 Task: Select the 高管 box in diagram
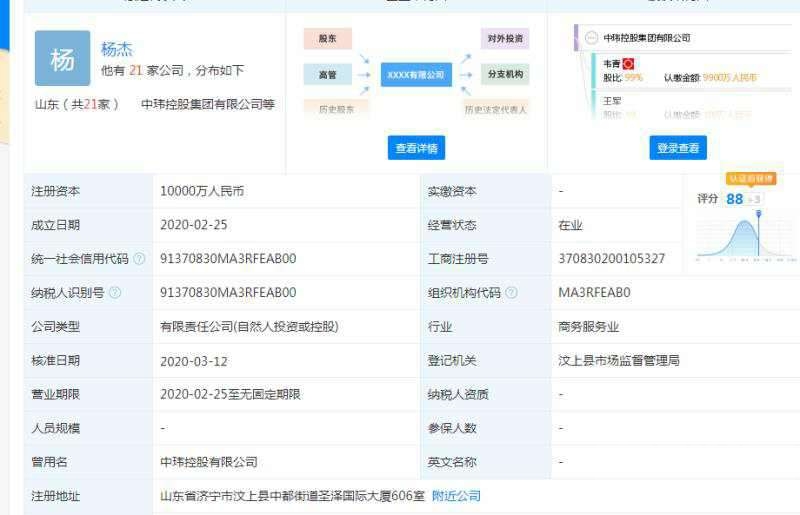click(327, 74)
